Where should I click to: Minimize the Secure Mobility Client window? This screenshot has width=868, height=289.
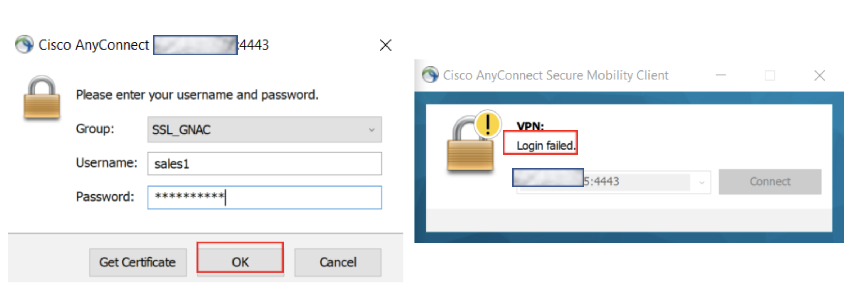[721, 75]
